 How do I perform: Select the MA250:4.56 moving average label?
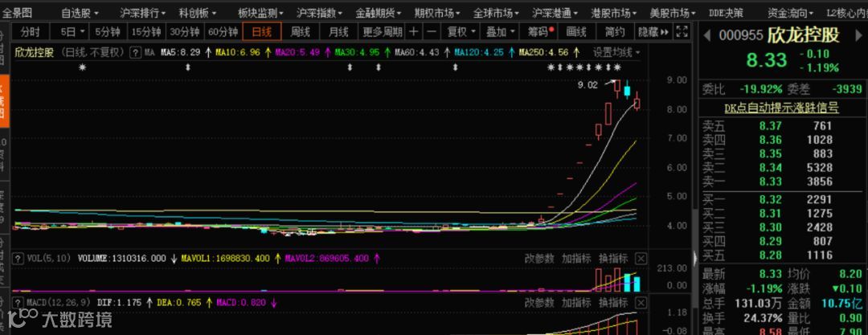point(543,53)
